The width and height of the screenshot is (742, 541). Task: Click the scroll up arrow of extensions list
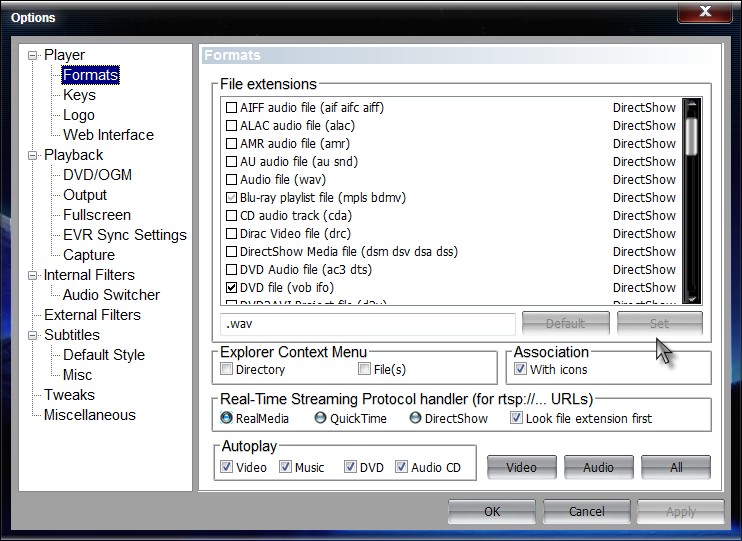pyautogui.click(x=691, y=104)
